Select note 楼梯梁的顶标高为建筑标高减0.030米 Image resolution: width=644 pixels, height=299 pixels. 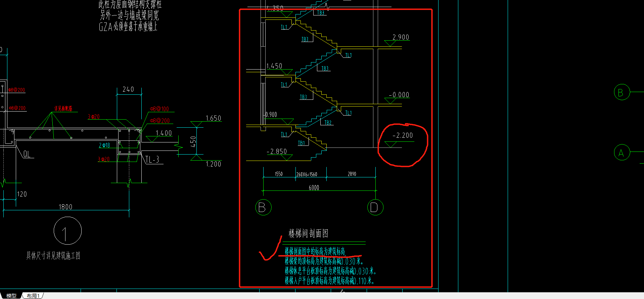tap(324, 261)
